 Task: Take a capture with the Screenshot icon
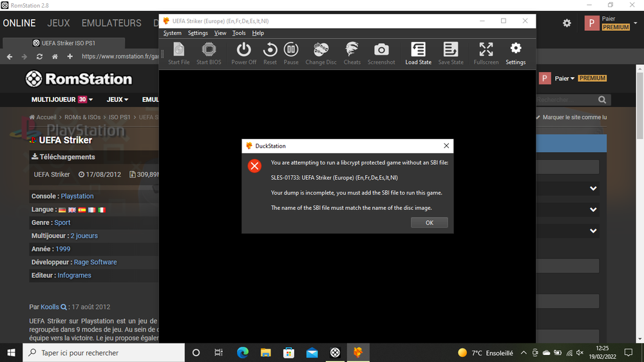tap(381, 53)
